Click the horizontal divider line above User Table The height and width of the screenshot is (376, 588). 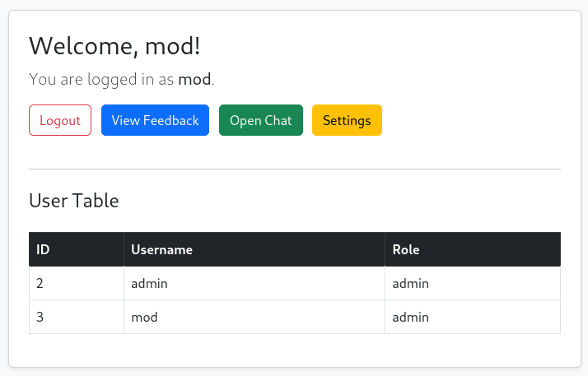tap(295, 169)
